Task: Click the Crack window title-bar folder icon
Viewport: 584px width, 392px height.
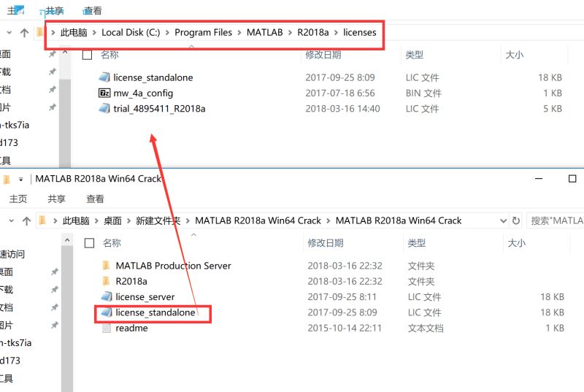Action: [7, 180]
